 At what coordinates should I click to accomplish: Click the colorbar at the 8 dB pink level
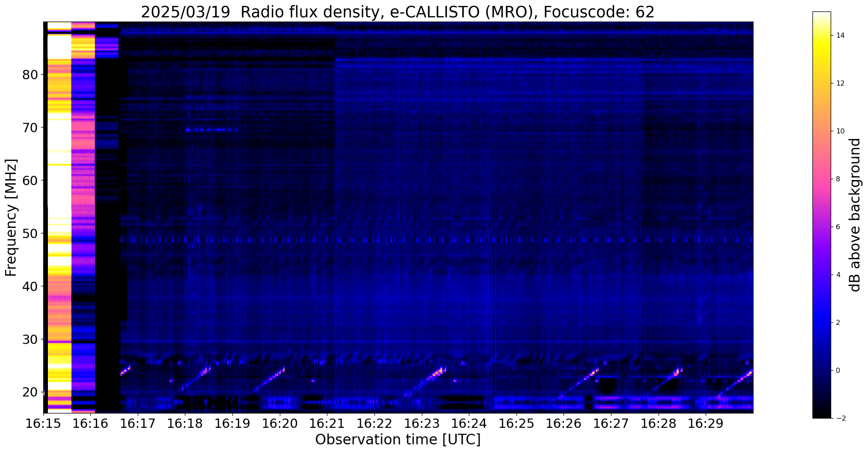tap(821, 179)
